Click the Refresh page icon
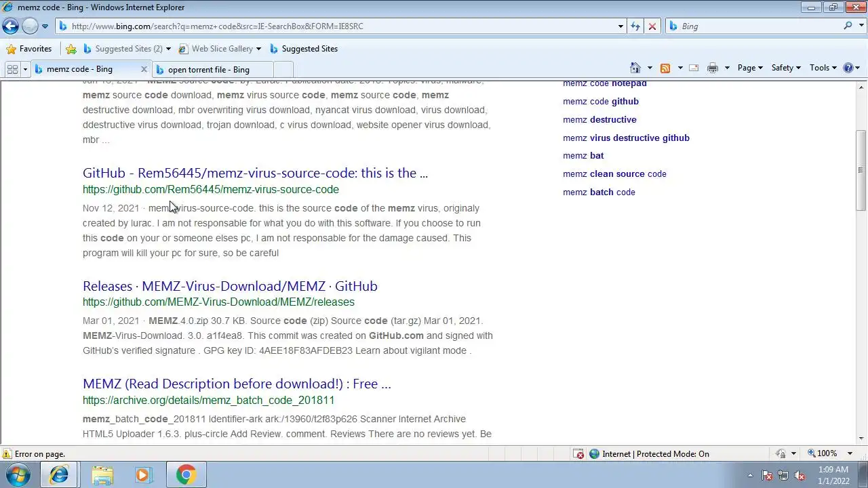This screenshot has height=488, width=868. click(635, 26)
